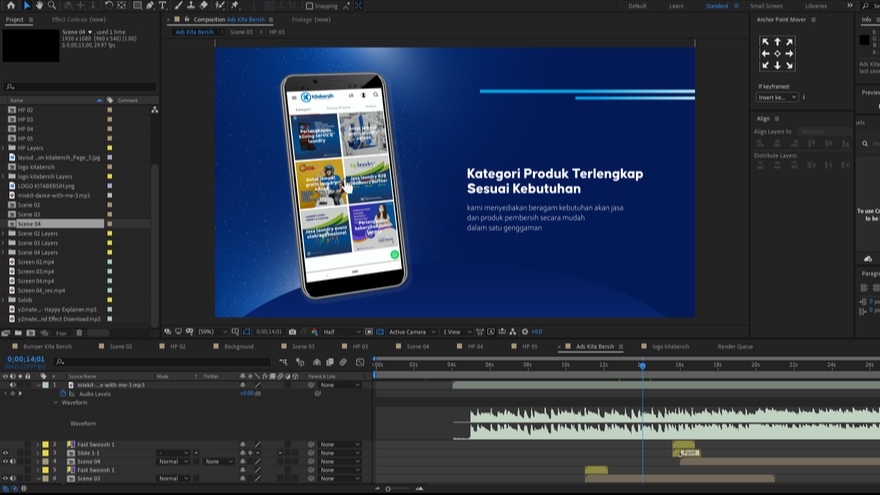
Task: Click the up arrow in Anchor Point Mover
Action: (x=777, y=42)
